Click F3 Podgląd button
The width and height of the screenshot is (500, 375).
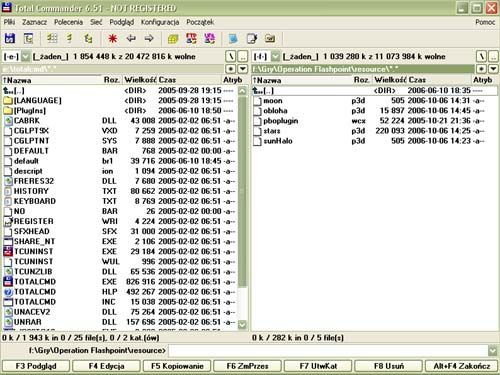coord(36,366)
